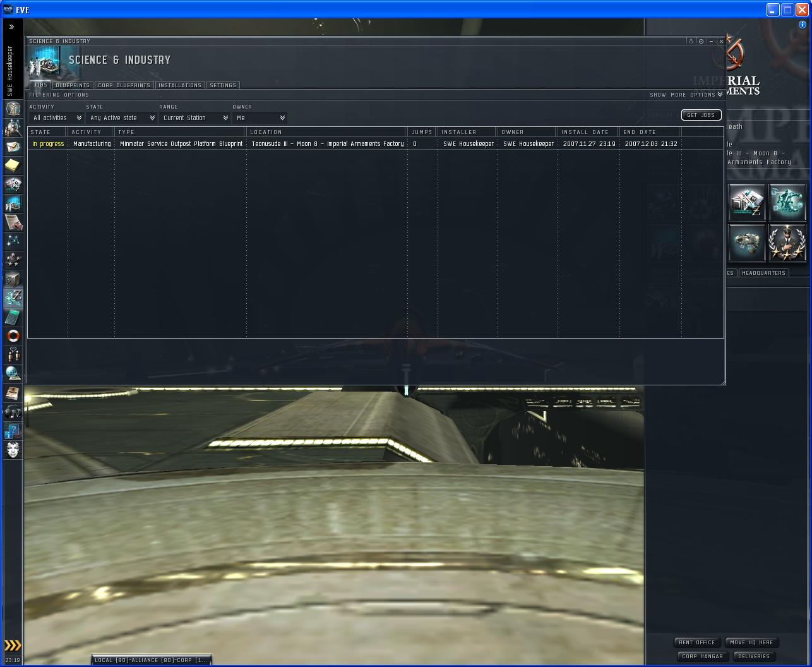Open the Range dropdown showing Current Station
Image resolution: width=812 pixels, height=667 pixels.
point(194,118)
